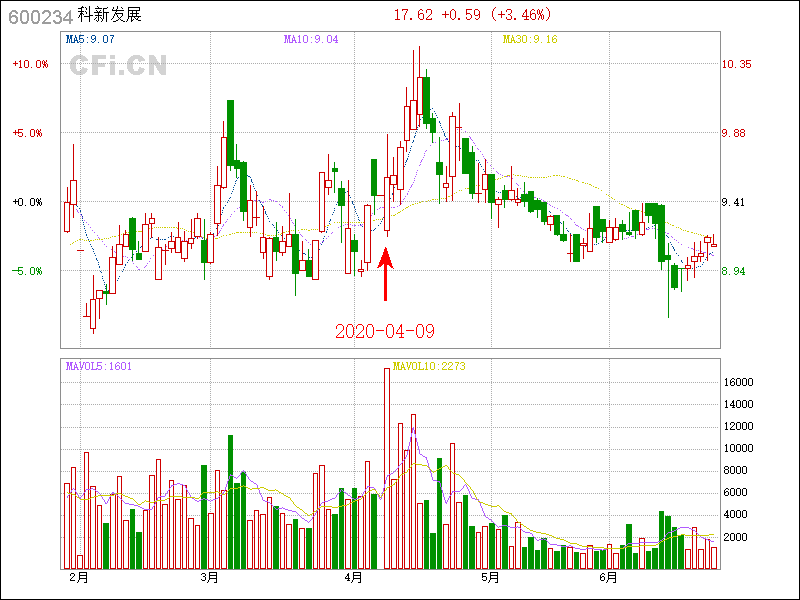Click the 8.94 price axis label
The image size is (800, 600).
(x=735, y=271)
